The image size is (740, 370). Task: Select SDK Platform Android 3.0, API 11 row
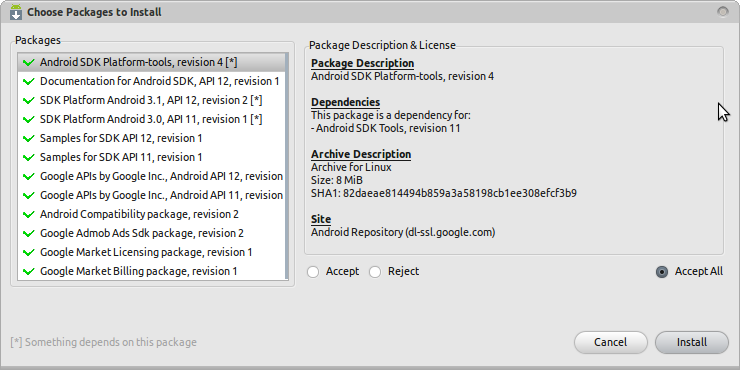click(151, 119)
